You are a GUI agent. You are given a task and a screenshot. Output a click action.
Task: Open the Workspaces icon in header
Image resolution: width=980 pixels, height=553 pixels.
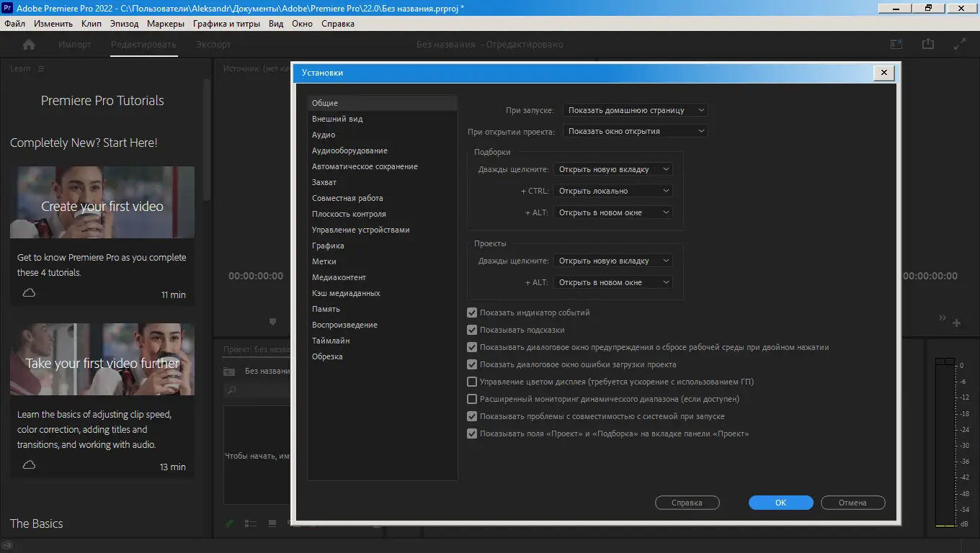[896, 44]
